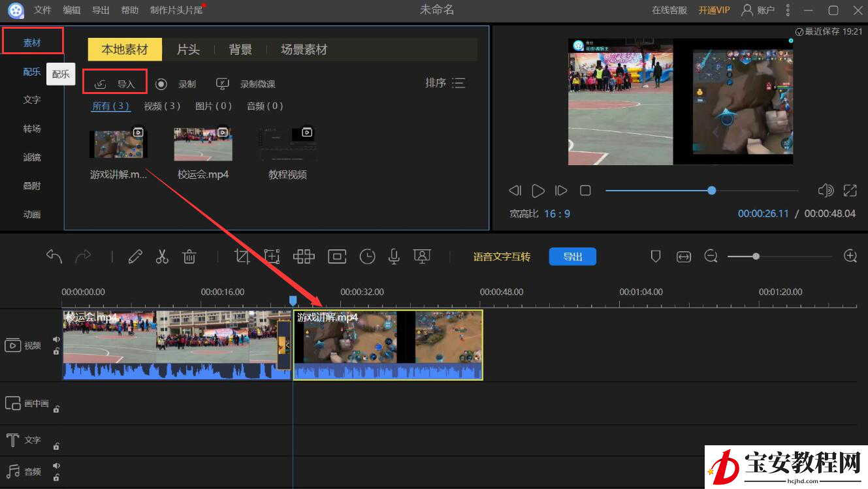This screenshot has width=868, height=489.
Task: Split the clip with the scissors tool
Action: (x=162, y=257)
